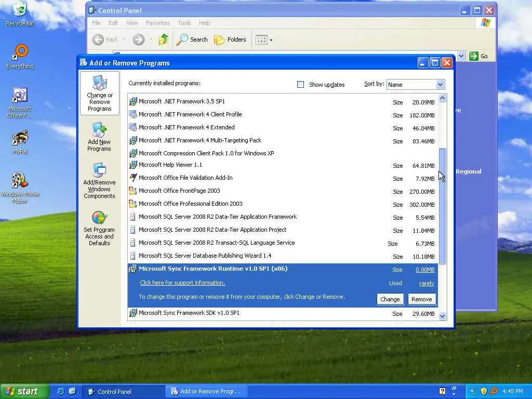Click the taskbar clock showing 4:45 PM

tap(513, 391)
